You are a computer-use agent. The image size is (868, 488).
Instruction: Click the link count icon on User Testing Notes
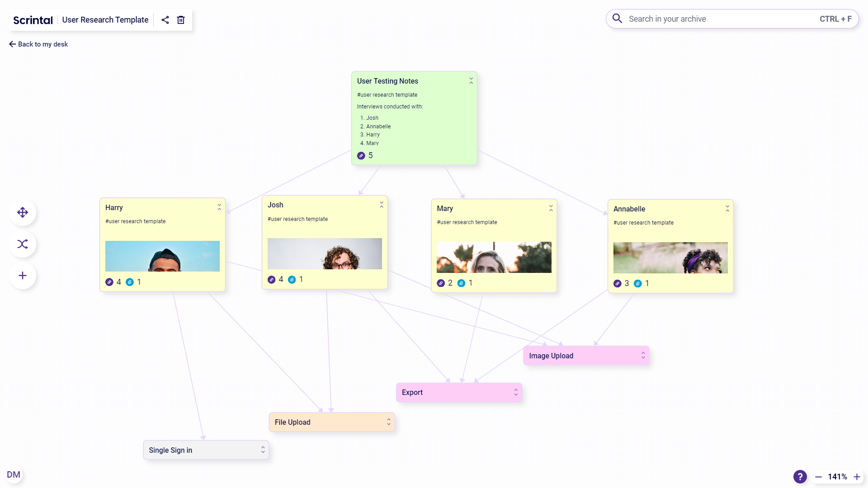point(361,155)
